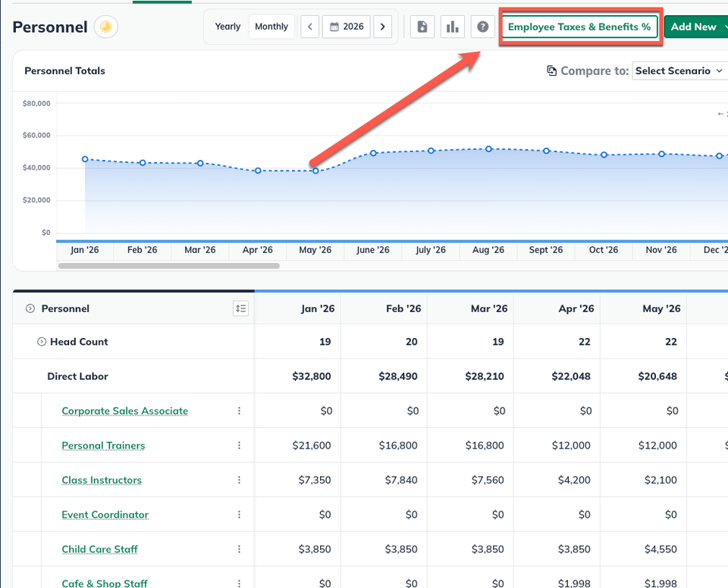728x588 pixels.
Task: Expand the Head Count row
Action: (x=41, y=342)
